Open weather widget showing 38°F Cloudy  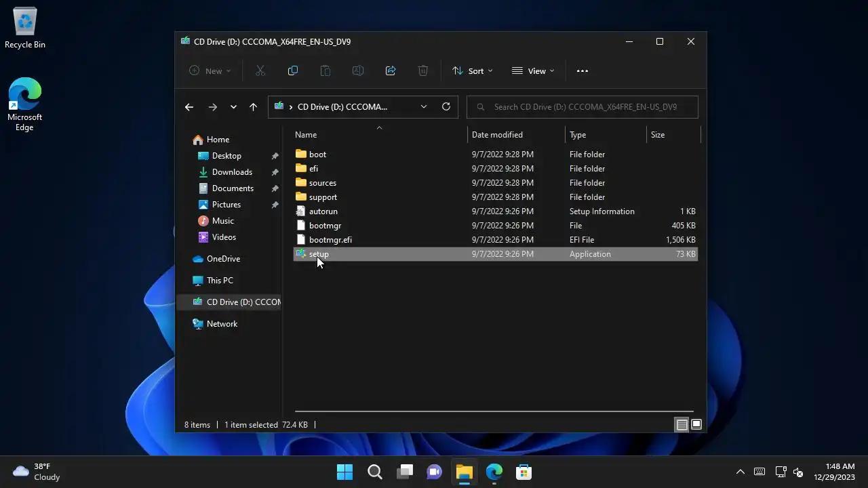pos(37,472)
